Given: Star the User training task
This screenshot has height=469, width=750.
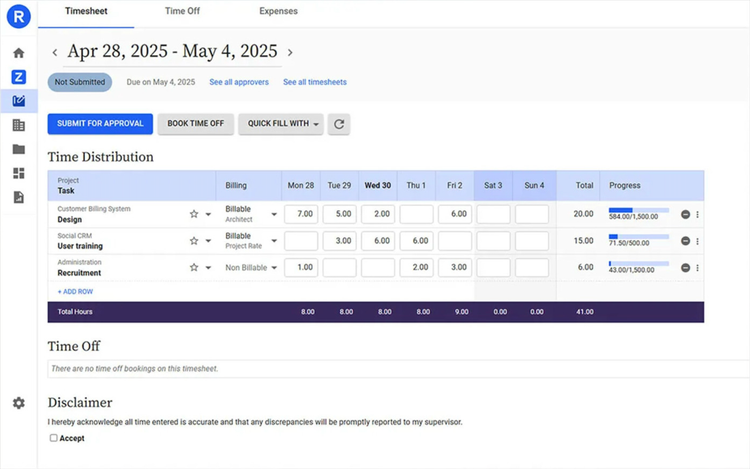Looking at the screenshot, I should point(194,241).
